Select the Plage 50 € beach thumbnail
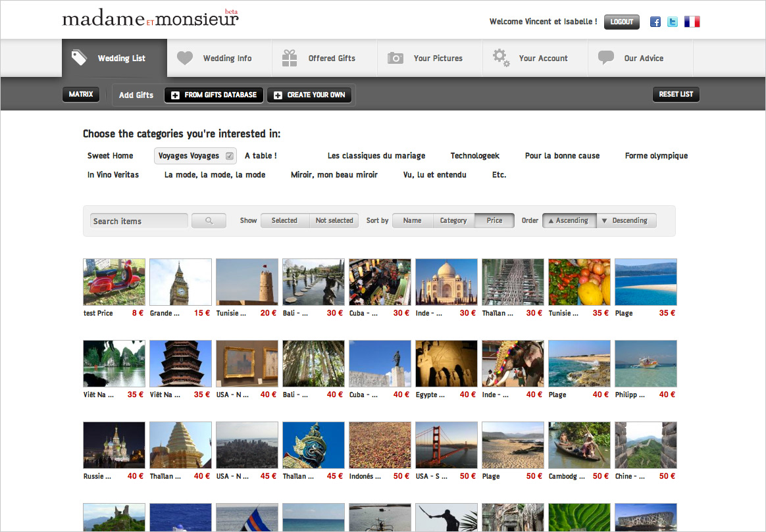The width and height of the screenshot is (766, 532). point(513,445)
